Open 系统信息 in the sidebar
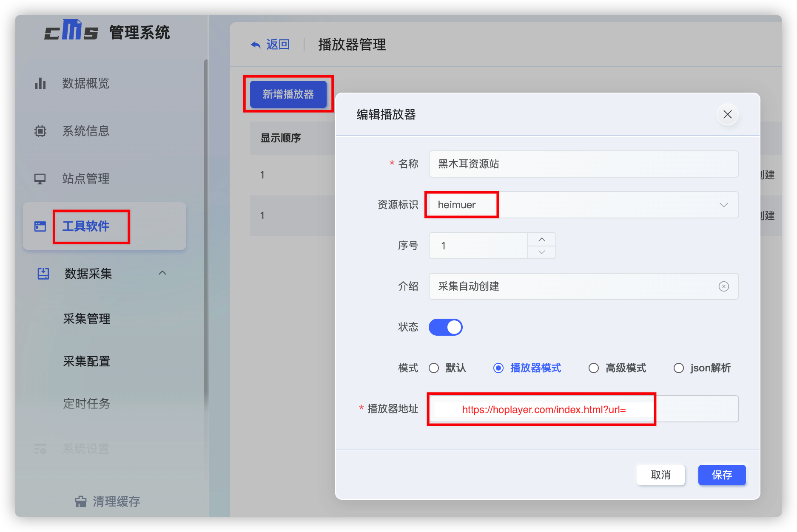 pos(86,131)
